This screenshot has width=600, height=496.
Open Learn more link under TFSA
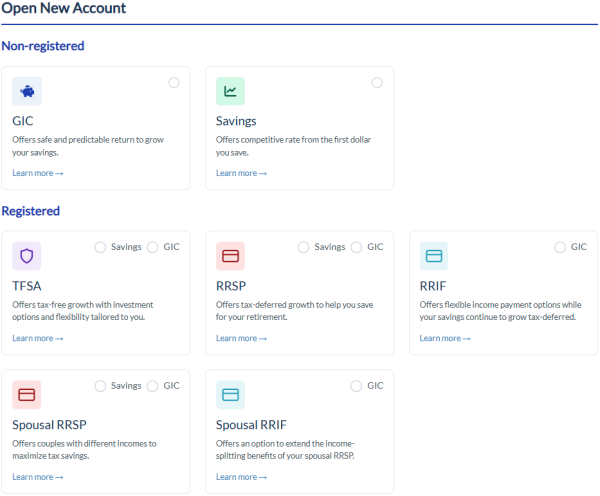[x=38, y=338]
